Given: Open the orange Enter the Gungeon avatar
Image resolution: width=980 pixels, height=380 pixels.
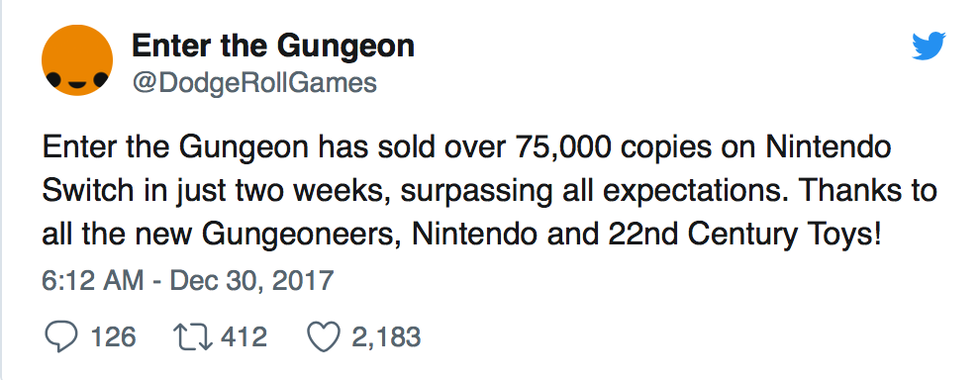Looking at the screenshot, I should click(77, 60).
